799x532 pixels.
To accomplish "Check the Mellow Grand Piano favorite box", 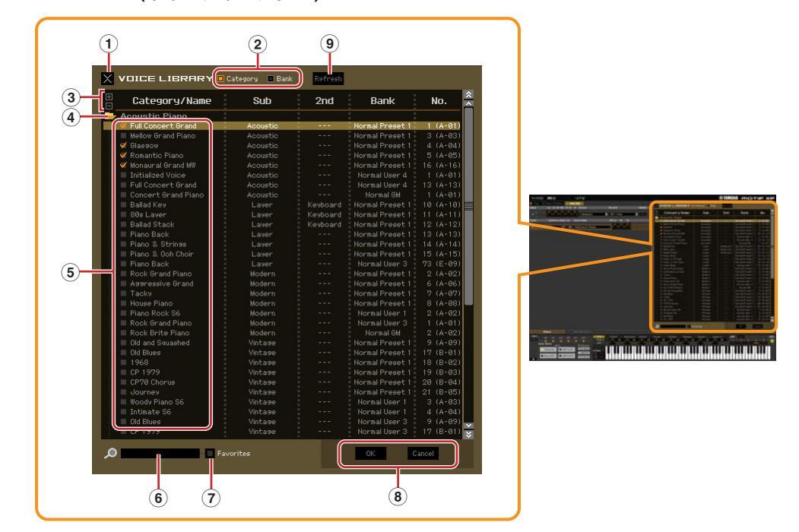I will click(x=123, y=135).
